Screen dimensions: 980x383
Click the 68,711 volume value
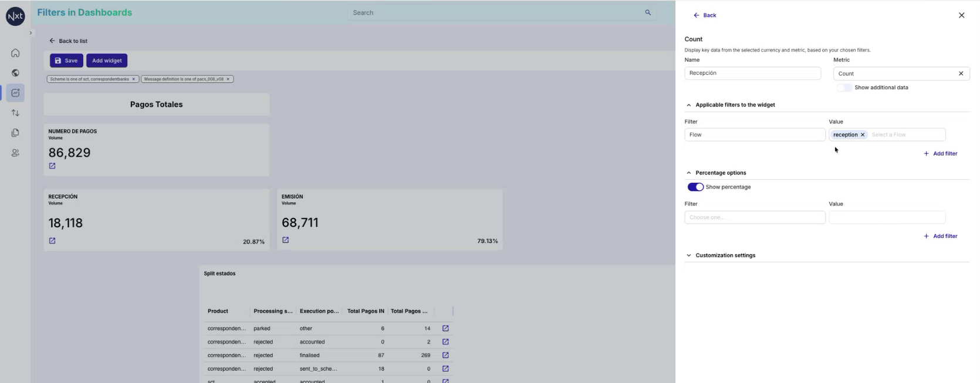(300, 223)
